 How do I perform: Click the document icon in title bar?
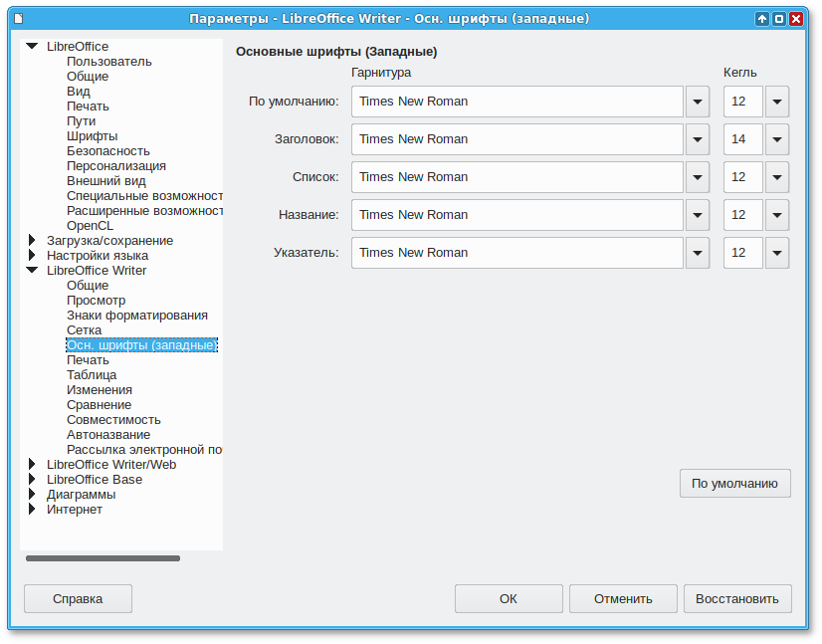click(x=19, y=19)
